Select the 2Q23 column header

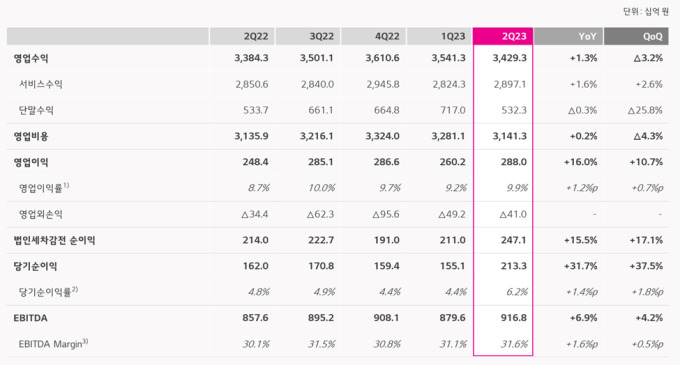pos(503,36)
